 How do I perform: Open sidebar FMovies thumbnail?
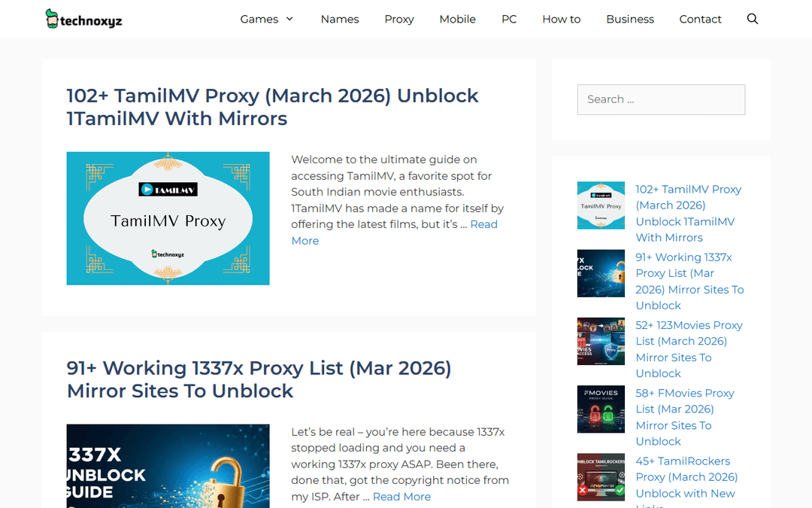(601, 409)
